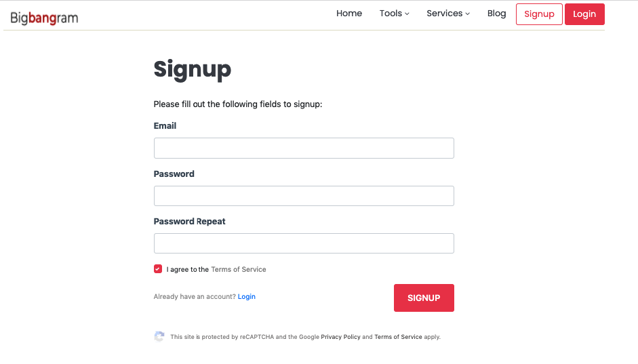Click the Bigbangram logo
This screenshot has height=364, width=638.
pos(44,18)
